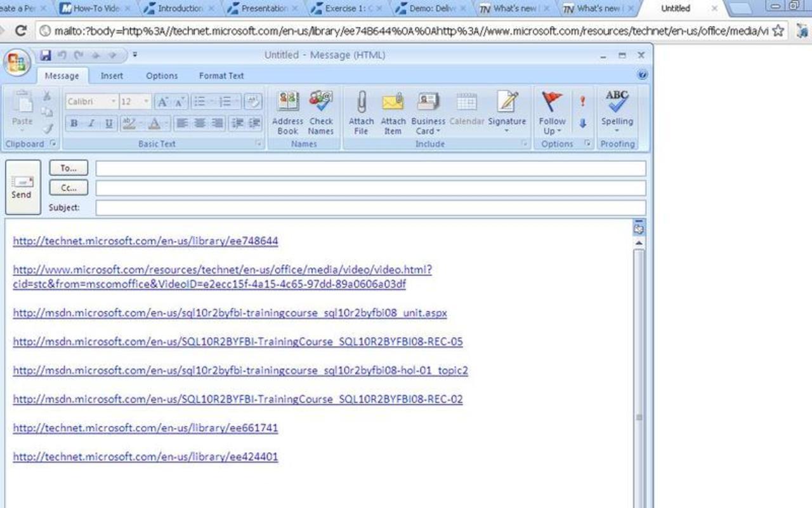Click the Outlook Help question mark icon
This screenshot has height=508, width=812.
click(x=642, y=75)
